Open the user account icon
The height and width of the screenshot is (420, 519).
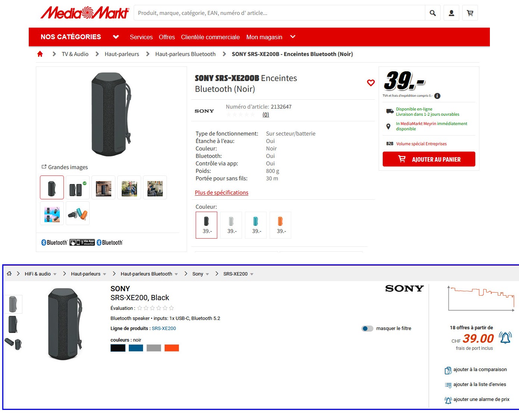point(451,13)
